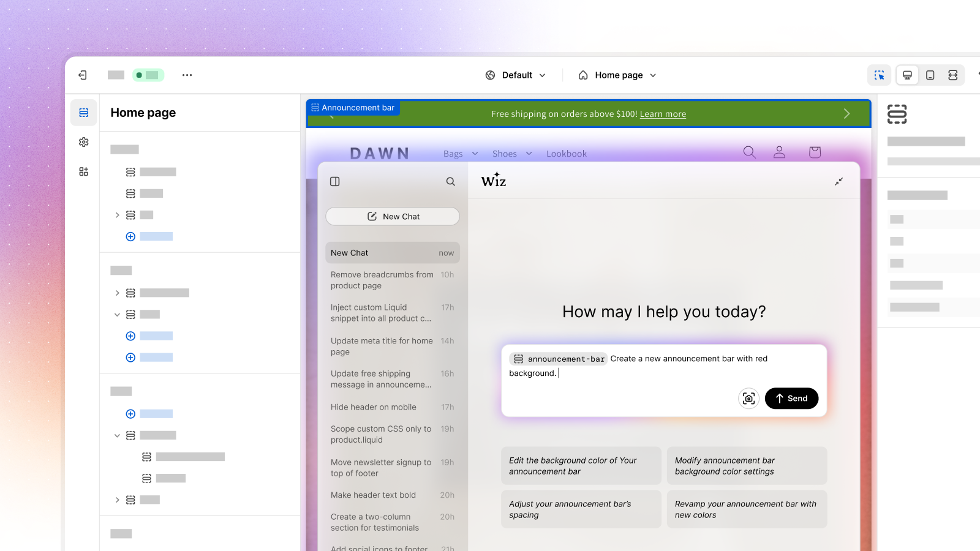Switch to desktop preview

click(x=907, y=75)
